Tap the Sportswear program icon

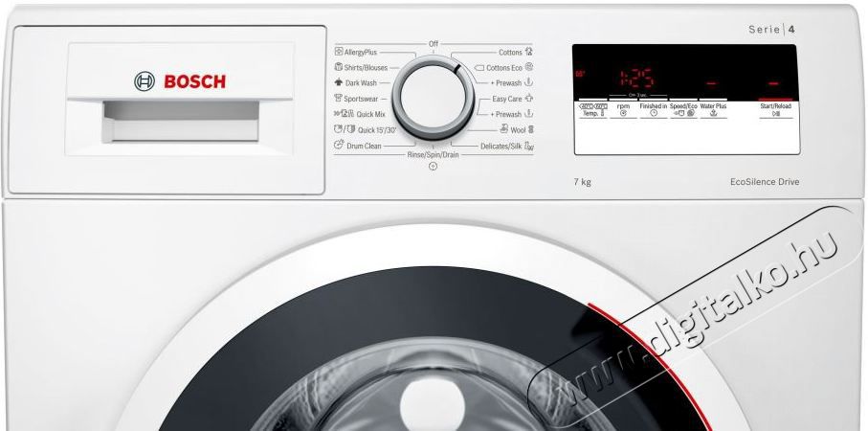pos(338,98)
